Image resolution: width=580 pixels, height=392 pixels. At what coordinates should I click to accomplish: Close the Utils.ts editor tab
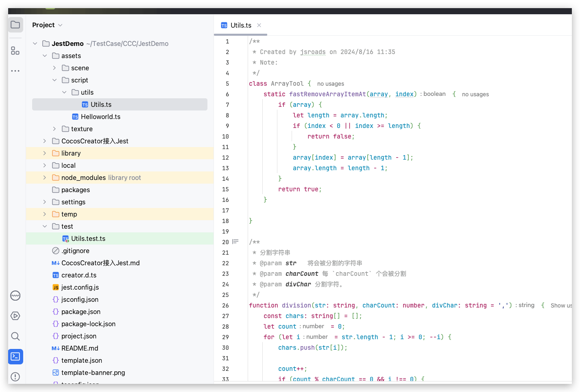(x=259, y=25)
